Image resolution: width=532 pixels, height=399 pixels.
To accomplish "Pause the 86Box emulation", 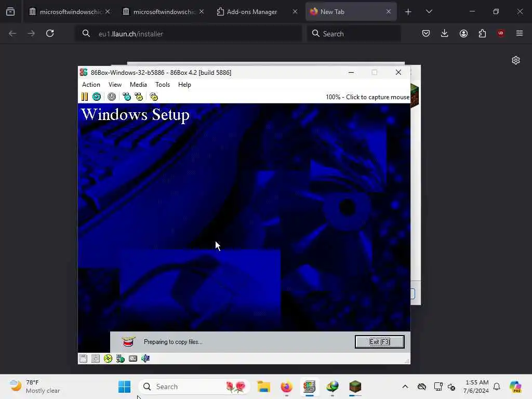I will pyautogui.click(x=85, y=97).
